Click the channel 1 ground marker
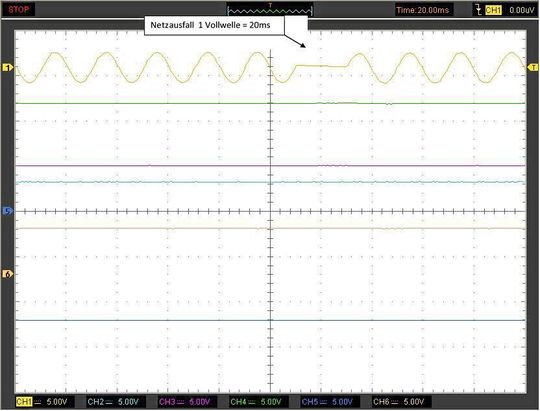 click(x=7, y=68)
